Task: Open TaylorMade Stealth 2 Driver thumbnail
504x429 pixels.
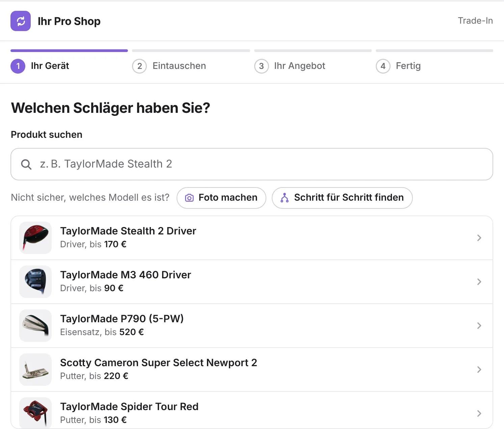Action: [x=35, y=238]
